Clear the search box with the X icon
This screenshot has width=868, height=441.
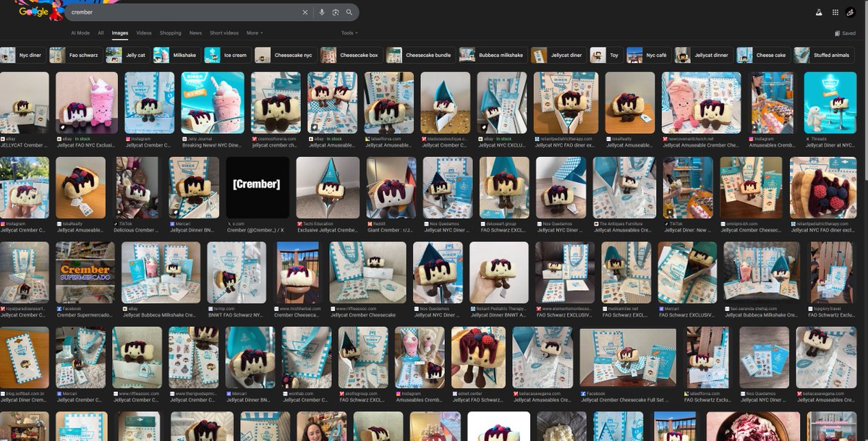[x=305, y=12]
